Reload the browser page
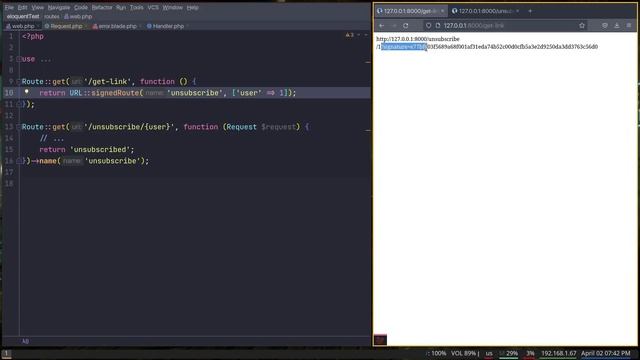 click(406, 26)
